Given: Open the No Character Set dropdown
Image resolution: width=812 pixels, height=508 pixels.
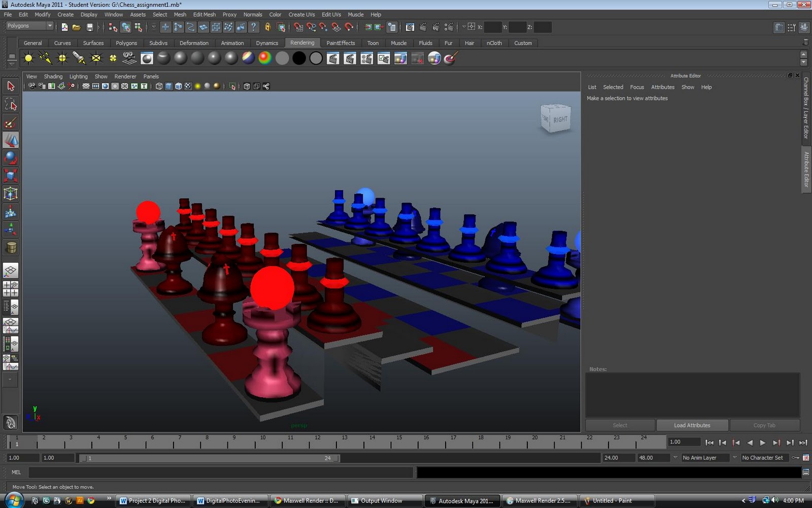Looking at the screenshot, I should pos(763,457).
